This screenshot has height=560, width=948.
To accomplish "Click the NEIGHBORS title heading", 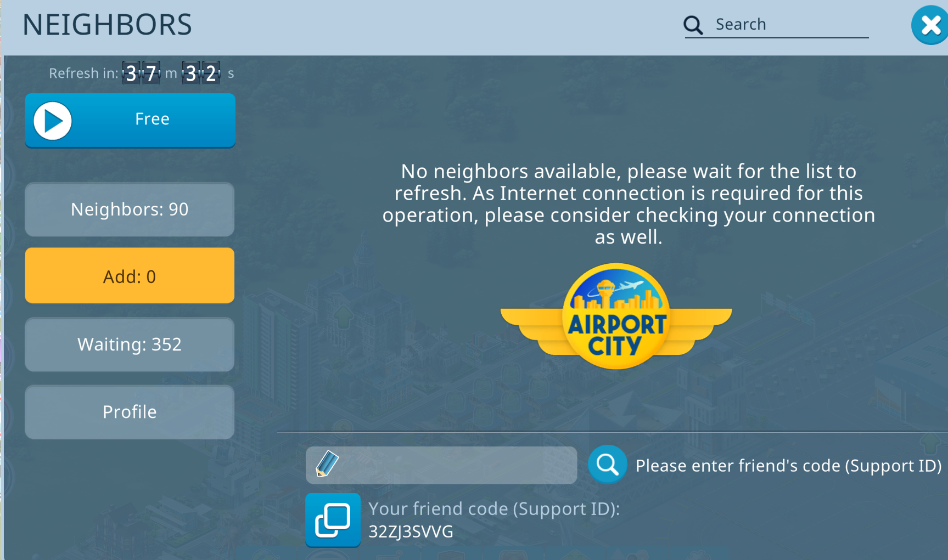I will point(107,25).
